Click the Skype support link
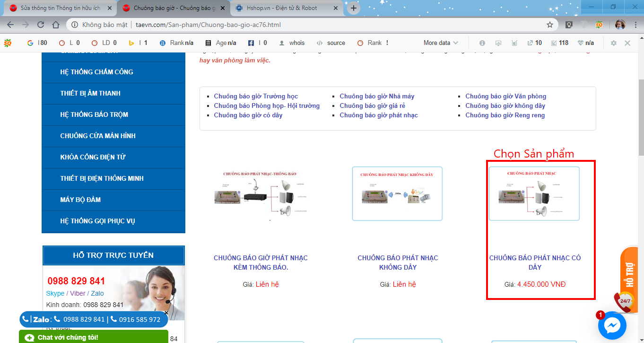This screenshot has height=343, width=644. tap(55, 293)
